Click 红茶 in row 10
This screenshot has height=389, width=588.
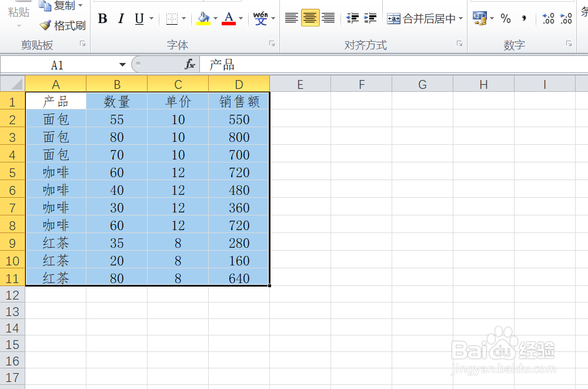[x=55, y=260]
